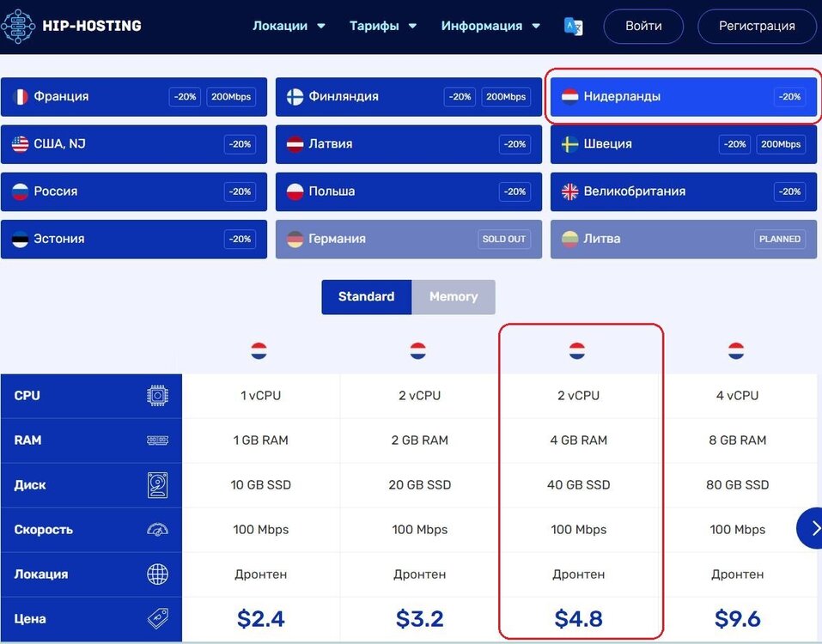The image size is (822, 644).
Task: Click the 80 GB SSD cell
Action: coord(737,484)
